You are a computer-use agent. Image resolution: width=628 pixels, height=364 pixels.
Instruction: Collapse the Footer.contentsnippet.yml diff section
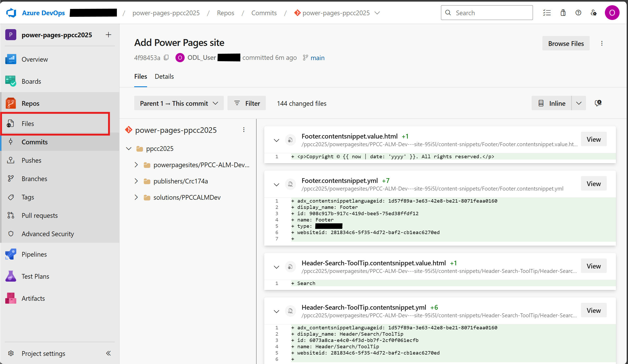click(276, 184)
